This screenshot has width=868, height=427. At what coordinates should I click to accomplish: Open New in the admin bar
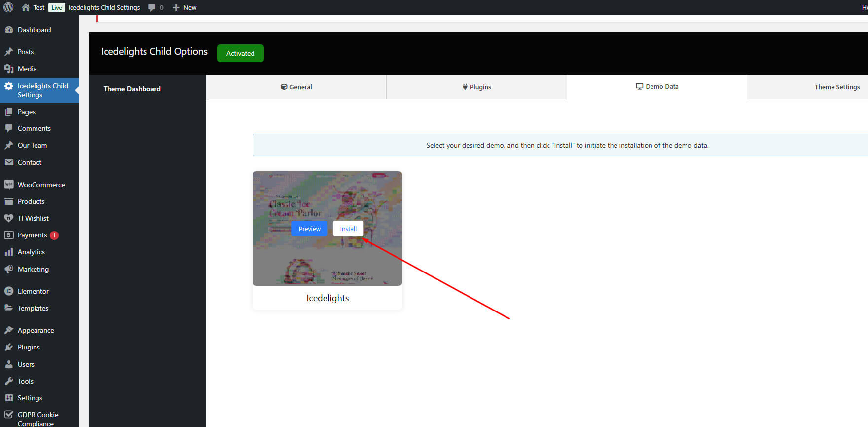(190, 7)
